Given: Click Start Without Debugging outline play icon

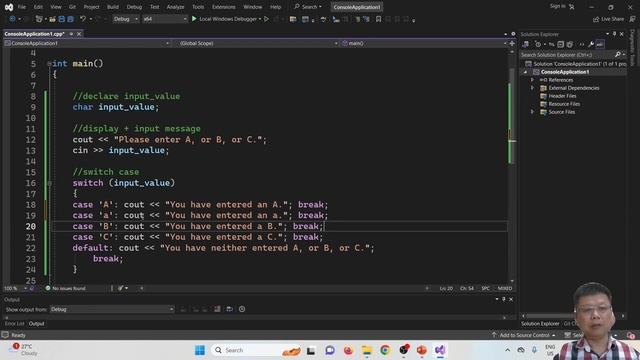Looking at the screenshot, I should [x=267, y=19].
